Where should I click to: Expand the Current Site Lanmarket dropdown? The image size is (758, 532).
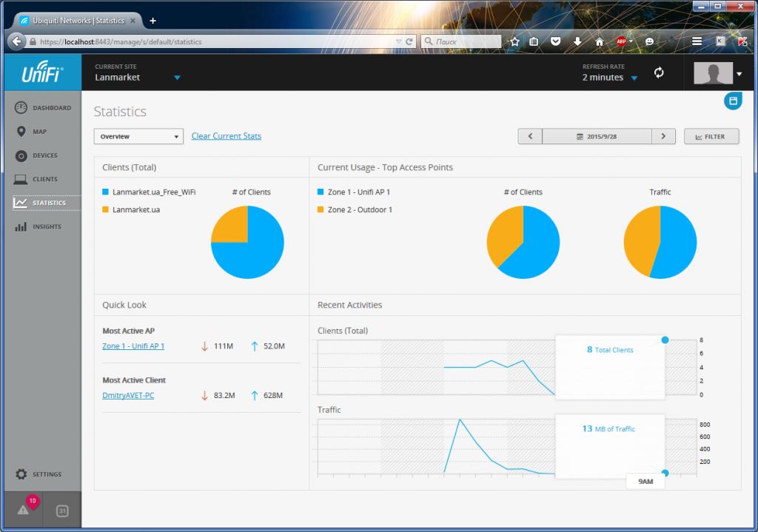click(x=177, y=78)
